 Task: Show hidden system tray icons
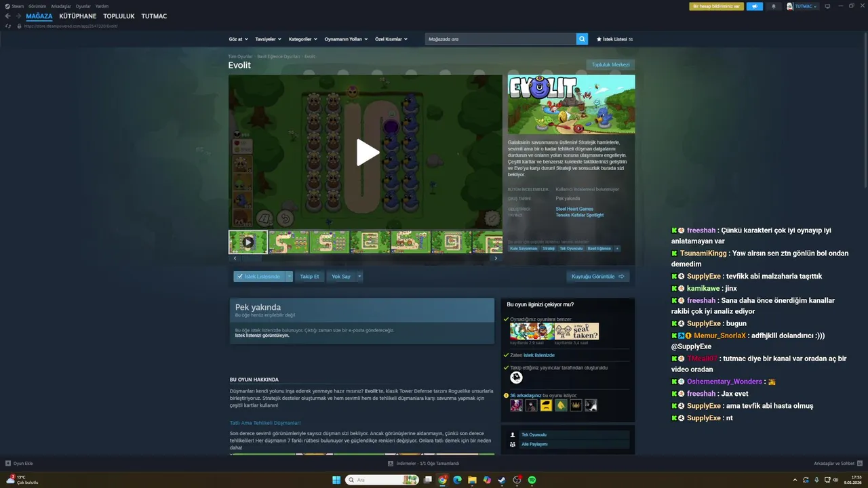[x=795, y=480]
